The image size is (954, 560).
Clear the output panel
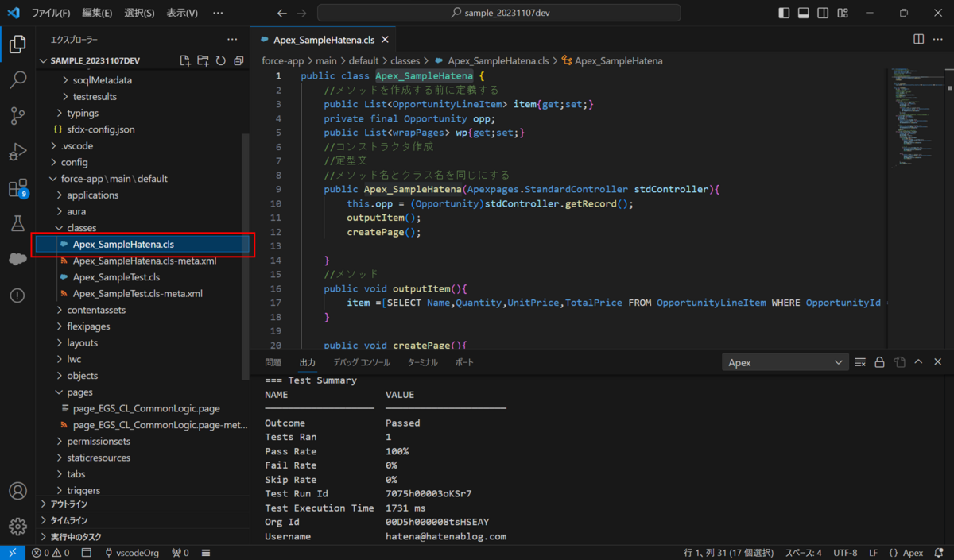[x=860, y=362]
